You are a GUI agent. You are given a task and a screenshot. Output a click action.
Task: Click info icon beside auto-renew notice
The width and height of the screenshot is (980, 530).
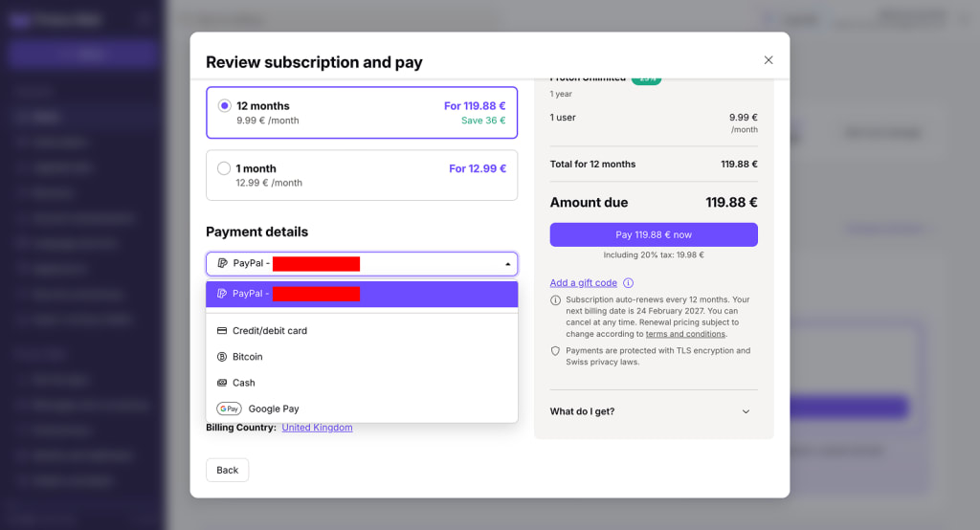555,300
